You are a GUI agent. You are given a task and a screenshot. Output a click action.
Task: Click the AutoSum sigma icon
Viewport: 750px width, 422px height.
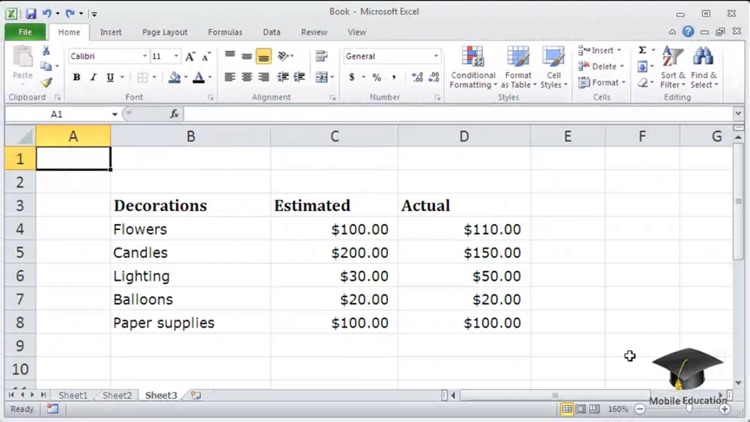(642, 50)
